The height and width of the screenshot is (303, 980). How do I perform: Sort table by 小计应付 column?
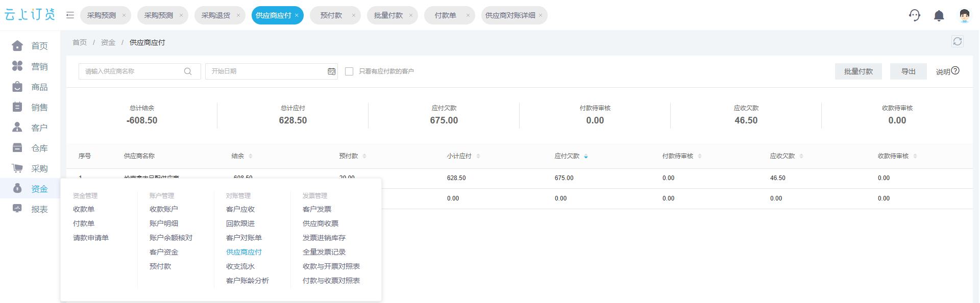[x=478, y=156]
